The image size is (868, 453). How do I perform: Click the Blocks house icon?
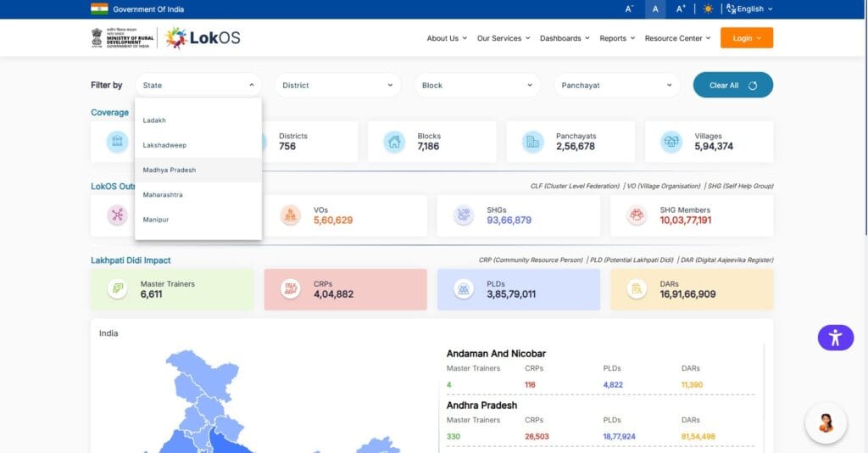coord(394,142)
